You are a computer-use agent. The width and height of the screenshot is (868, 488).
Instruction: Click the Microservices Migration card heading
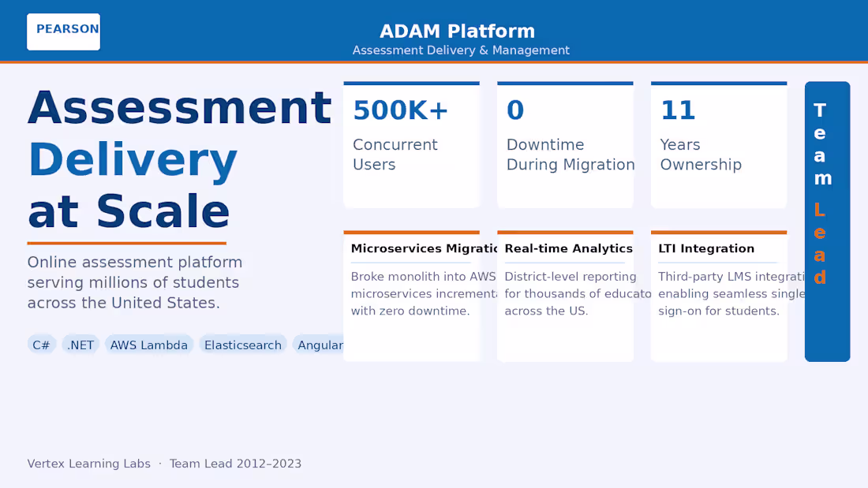(424, 248)
